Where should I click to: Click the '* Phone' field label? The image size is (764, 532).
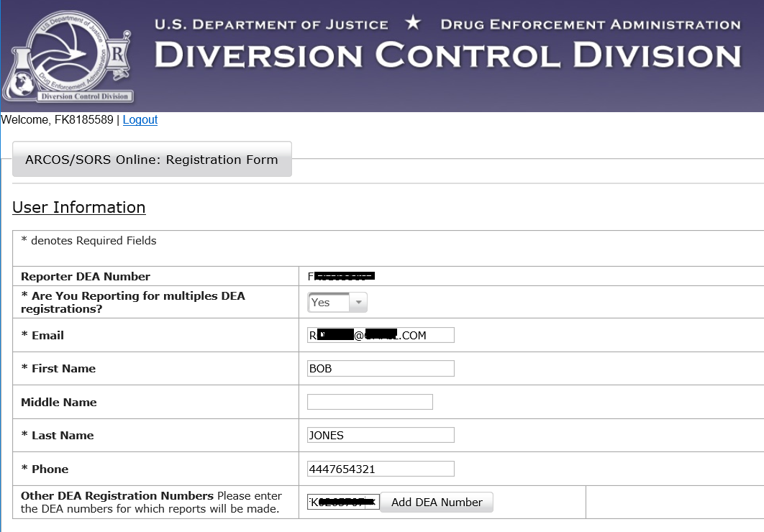[x=45, y=469]
